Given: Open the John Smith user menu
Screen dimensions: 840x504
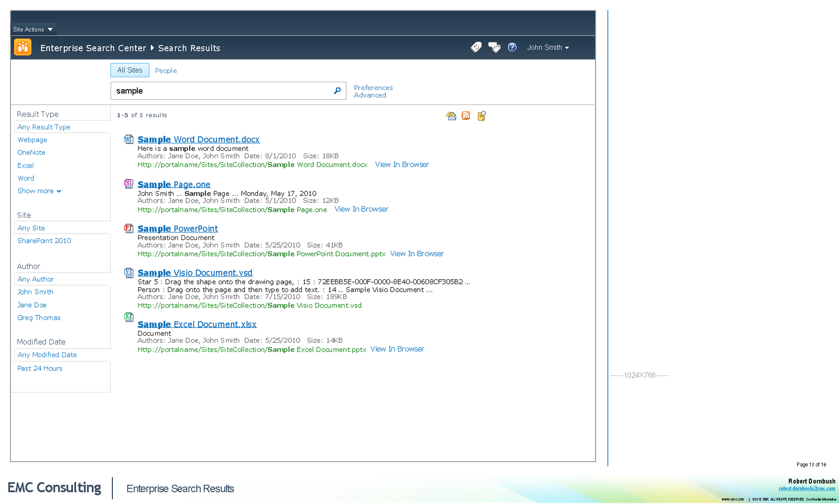Looking at the screenshot, I should pyautogui.click(x=548, y=47).
